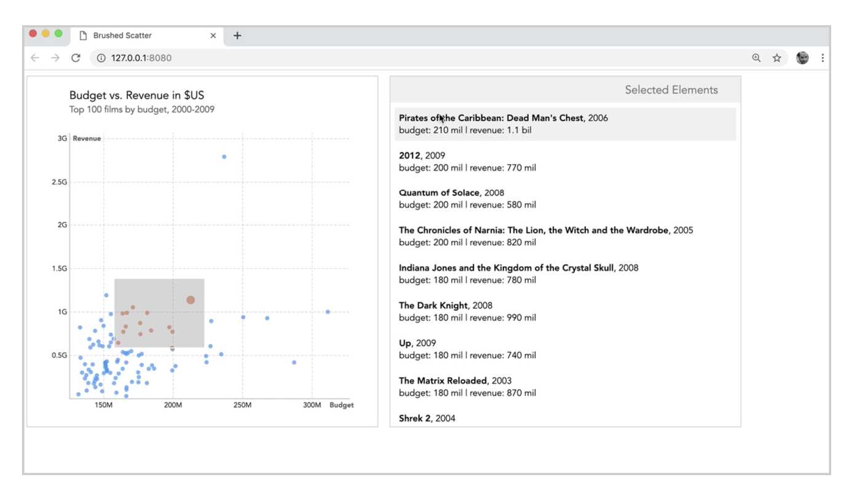Click the 150M x-axis tick label
857x504 pixels.
tap(103, 406)
